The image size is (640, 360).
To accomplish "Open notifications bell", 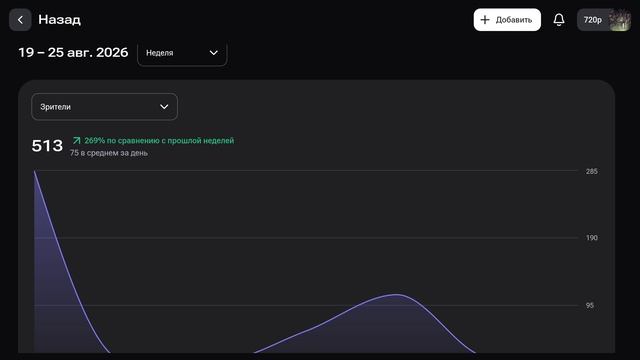I will 559,20.
